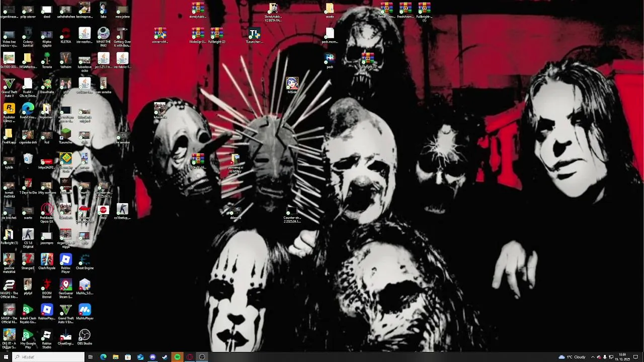Open the Colony Survival desktop icon

pyautogui.click(x=28, y=36)
